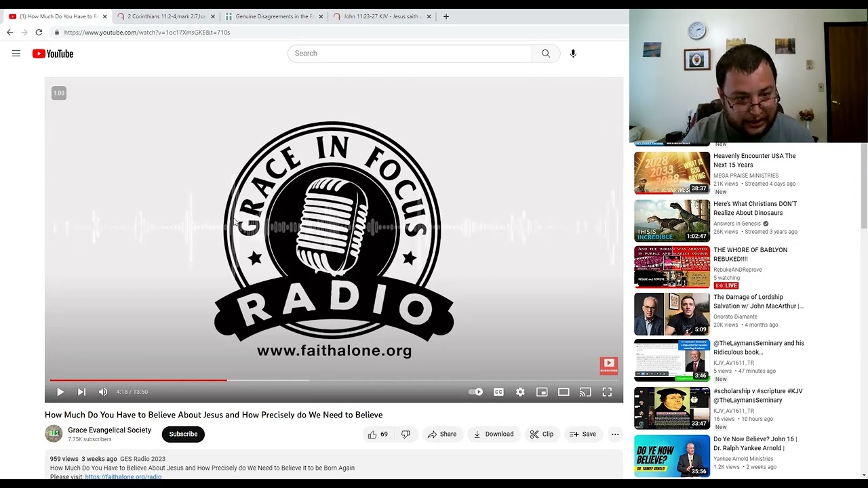Image resolution: width=868 pixels, height=488 pixels.
Task: Close the John 11:23-27 KJV tab
Action: pos(429,16)
